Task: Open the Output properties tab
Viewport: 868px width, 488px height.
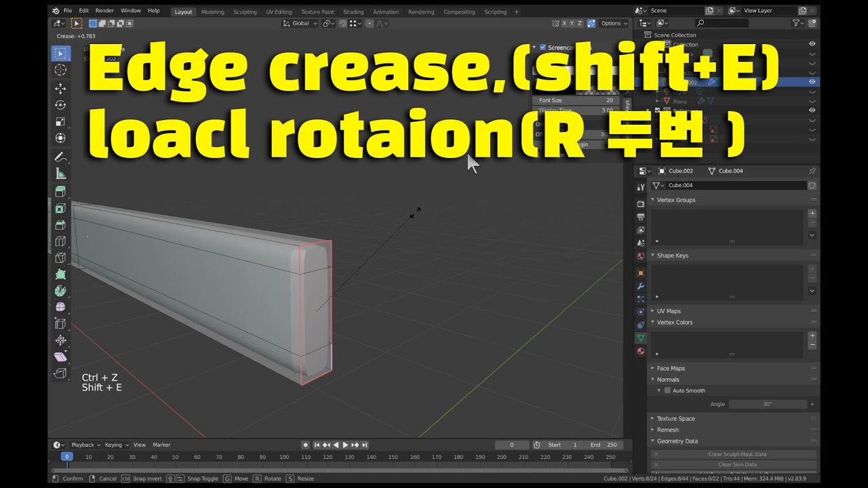Action: tap(641, 217)
